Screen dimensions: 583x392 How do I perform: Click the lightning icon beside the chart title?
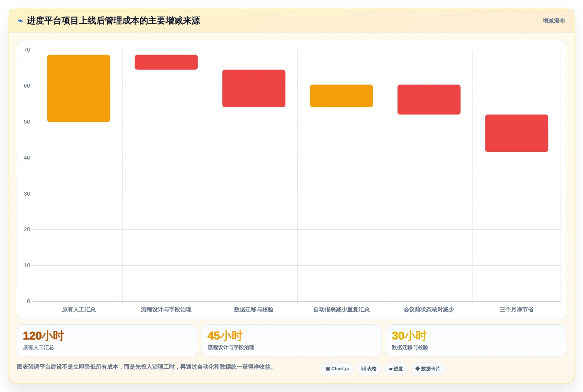pyautogui.click(x=20, y=21)
